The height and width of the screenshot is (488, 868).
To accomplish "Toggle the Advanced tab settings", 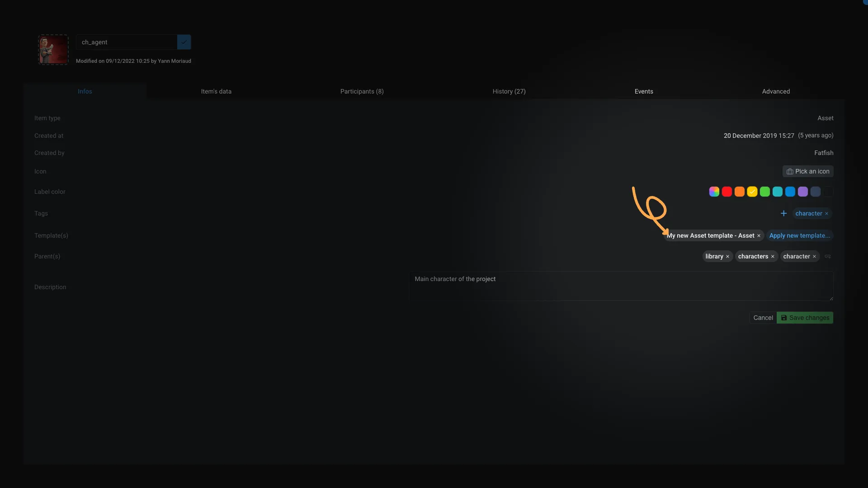I will pyautogui.click(x=776, y=91).
